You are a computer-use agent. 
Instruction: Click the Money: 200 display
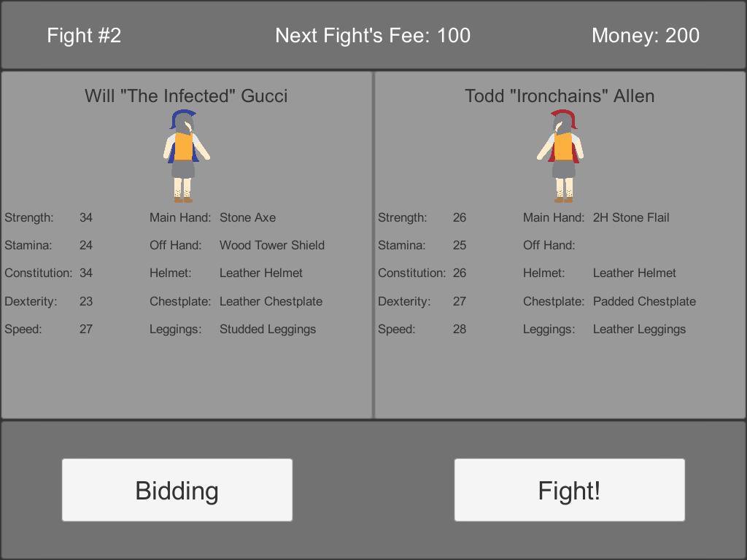(646, 35)
